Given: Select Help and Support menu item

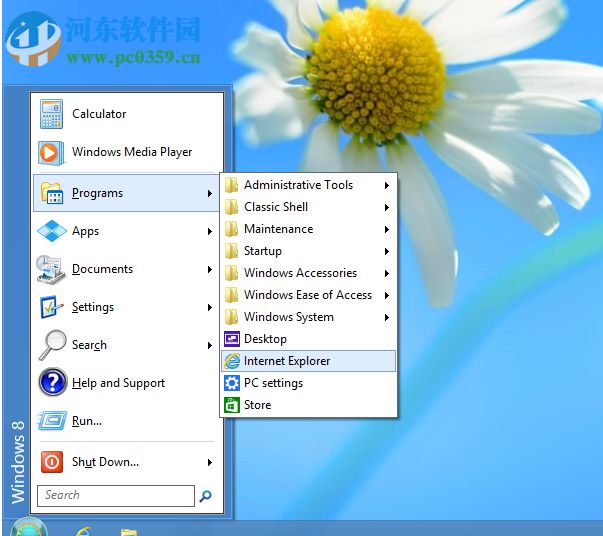Looking at the screenshot, I should pyautogui.click(x=127, y=383).
